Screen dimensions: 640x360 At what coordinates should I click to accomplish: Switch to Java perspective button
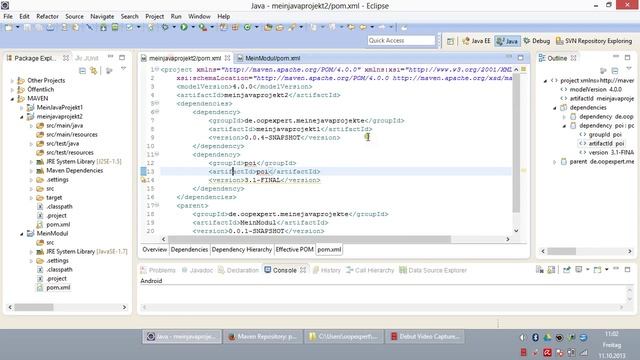[x=507, y=41]
